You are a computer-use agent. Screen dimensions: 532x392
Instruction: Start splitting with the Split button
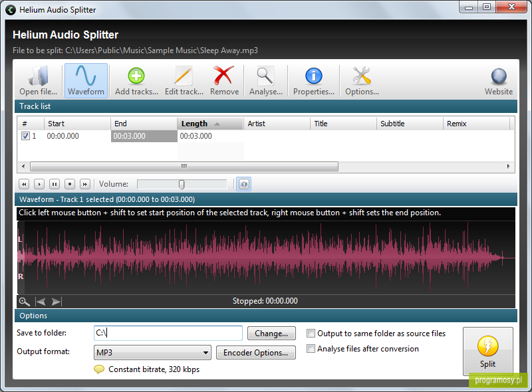488,351
